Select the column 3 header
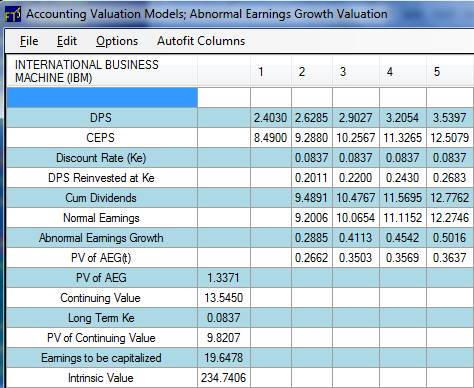Image resolution: width=474 pixels, height=388 pixels. tap(356, 71)
